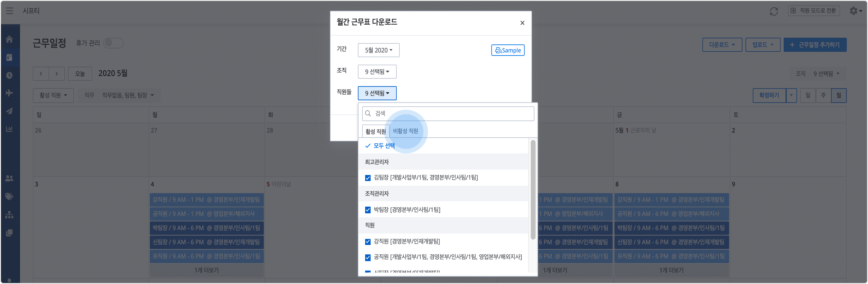
Task: Click 1개 더보기 under May 8
Action: point(671,270)
